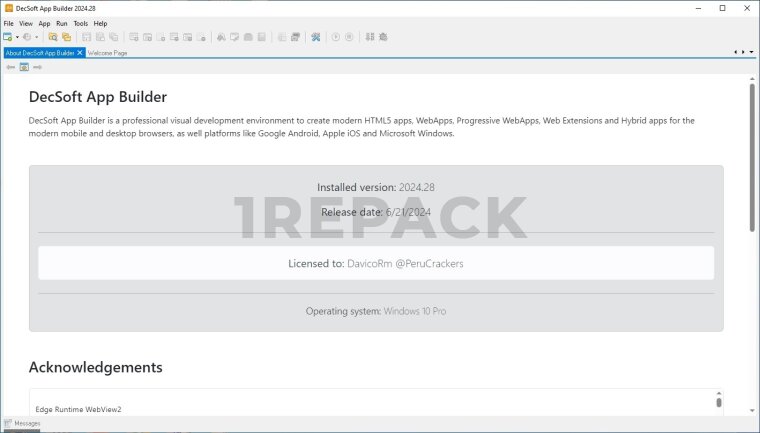Click the open app folder icon
The height and width of the screenshot is (433, 760).
pyautogui.click(x=53, y=37)
